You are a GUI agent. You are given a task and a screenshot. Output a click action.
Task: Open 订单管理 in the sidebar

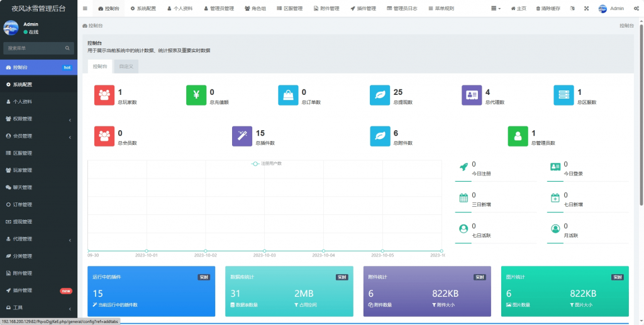[x=38, y=205]
